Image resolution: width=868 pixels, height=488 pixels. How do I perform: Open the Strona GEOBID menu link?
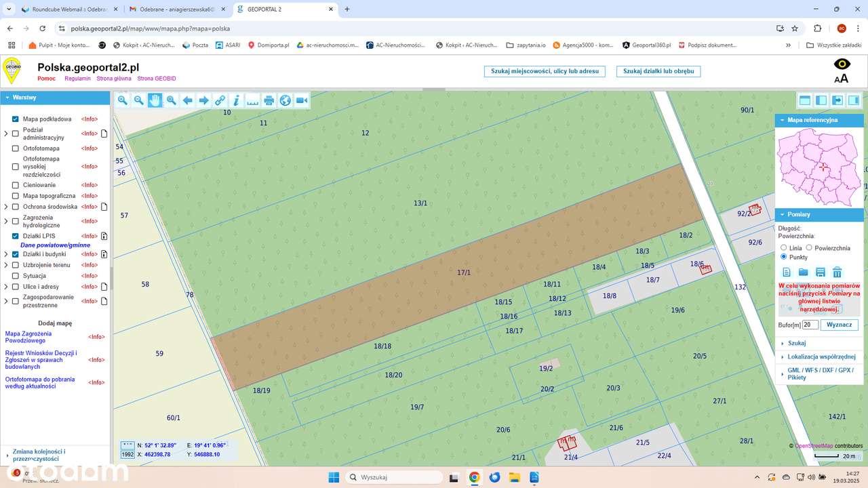point(155,79)
